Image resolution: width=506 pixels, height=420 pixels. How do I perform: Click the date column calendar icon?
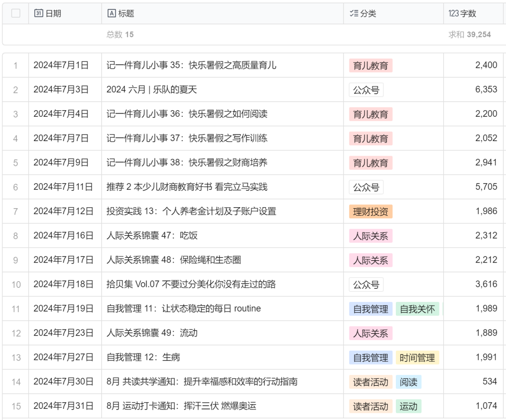pos(39,13)
